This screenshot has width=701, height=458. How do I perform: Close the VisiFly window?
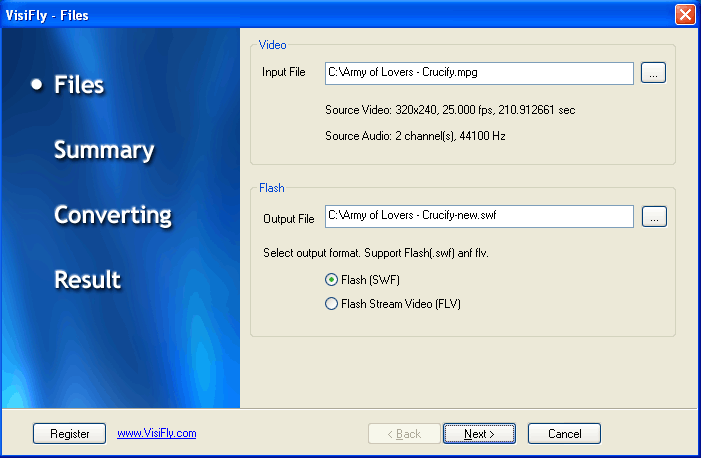685,15
